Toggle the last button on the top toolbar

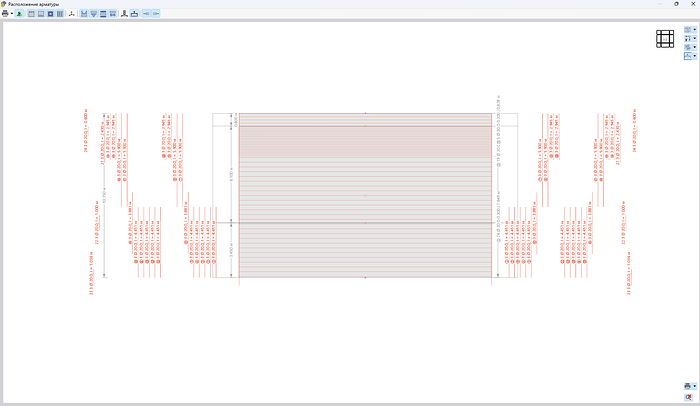point(156,14)
